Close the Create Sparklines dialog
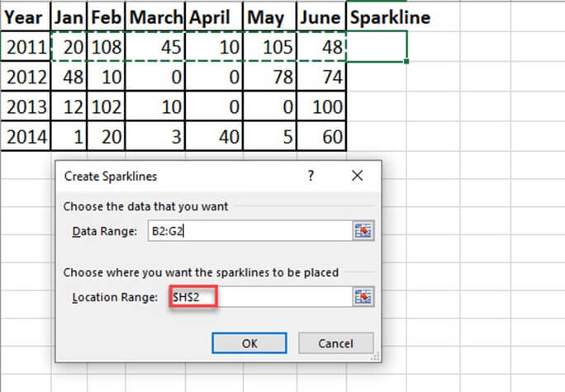Image resolution: width=565 pixels, height=392 pixels. point(357,176)
